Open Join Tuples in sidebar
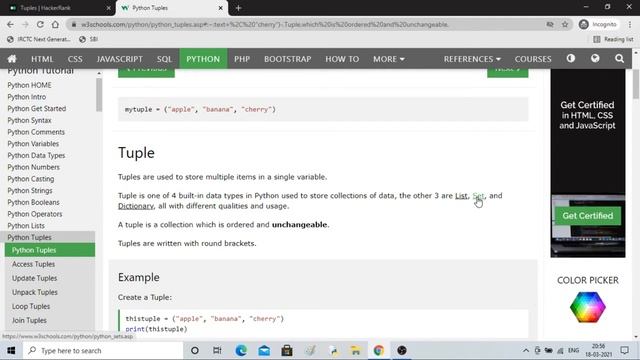Image resolution: width=640 pixels, height=360 pixels. 29,320
